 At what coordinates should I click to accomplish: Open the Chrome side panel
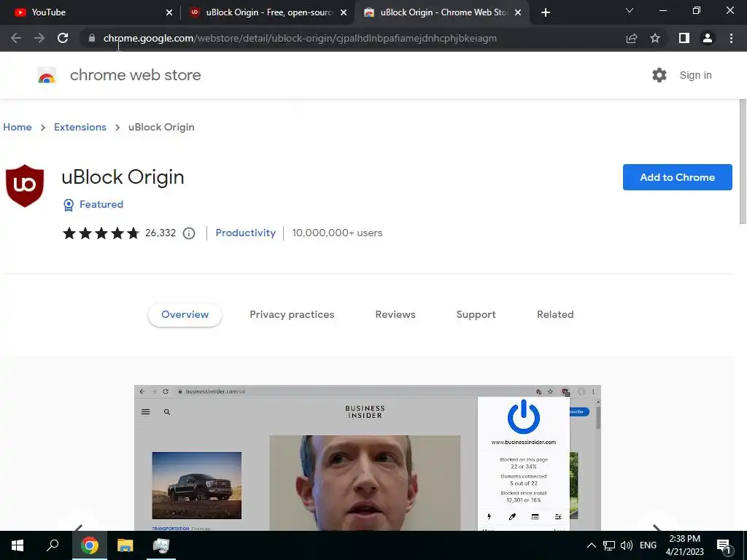684,38
